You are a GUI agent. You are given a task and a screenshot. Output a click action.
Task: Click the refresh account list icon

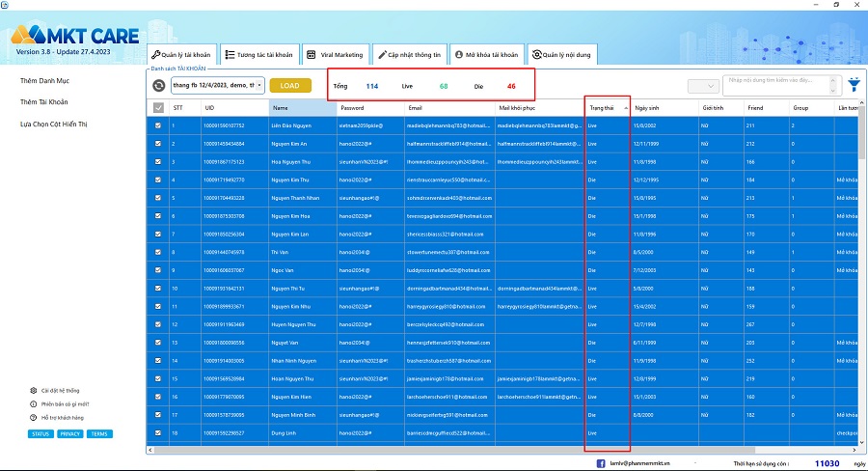pyautogui.click(x=158, y=86)
